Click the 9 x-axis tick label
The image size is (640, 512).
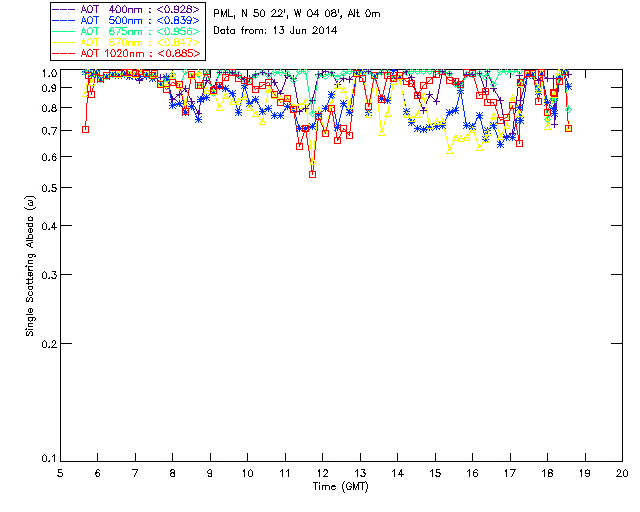click(x=210, y=473)
